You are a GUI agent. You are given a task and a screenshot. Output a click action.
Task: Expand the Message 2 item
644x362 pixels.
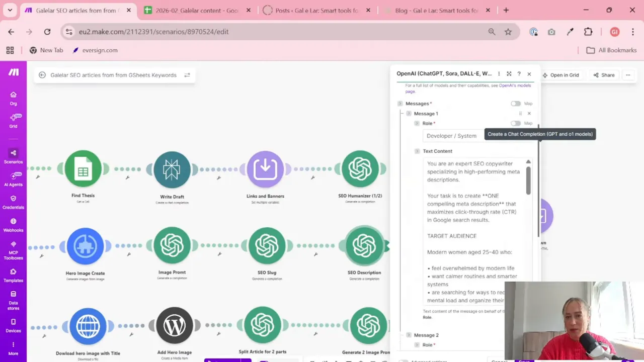point(409,335)
